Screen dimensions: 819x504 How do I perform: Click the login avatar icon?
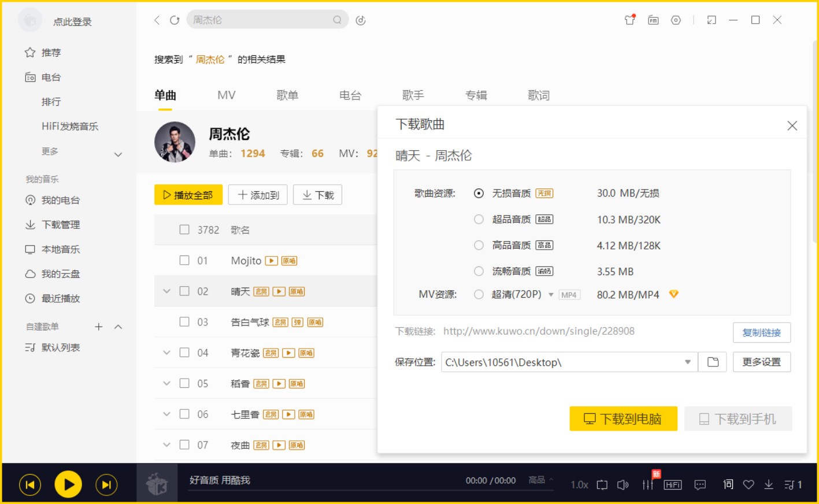[x=30, y=21]
